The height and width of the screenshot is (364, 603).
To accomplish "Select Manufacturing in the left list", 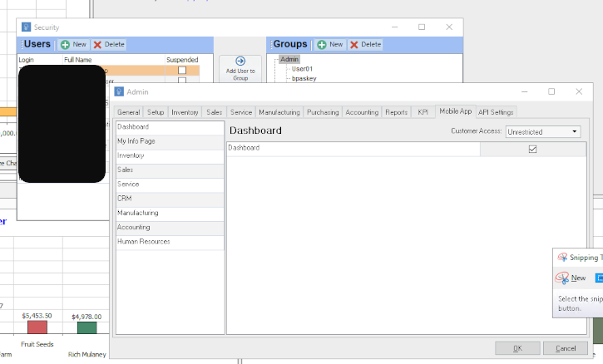I will click(x=170, y=213).
